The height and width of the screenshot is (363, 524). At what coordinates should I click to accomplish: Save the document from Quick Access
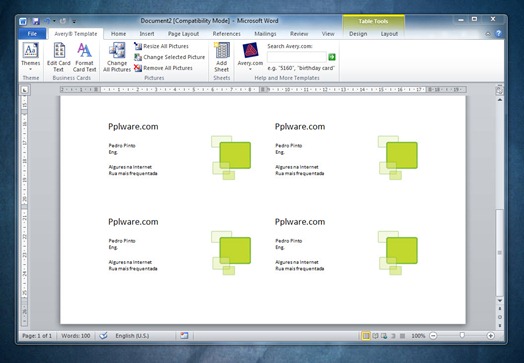(36, 21)
